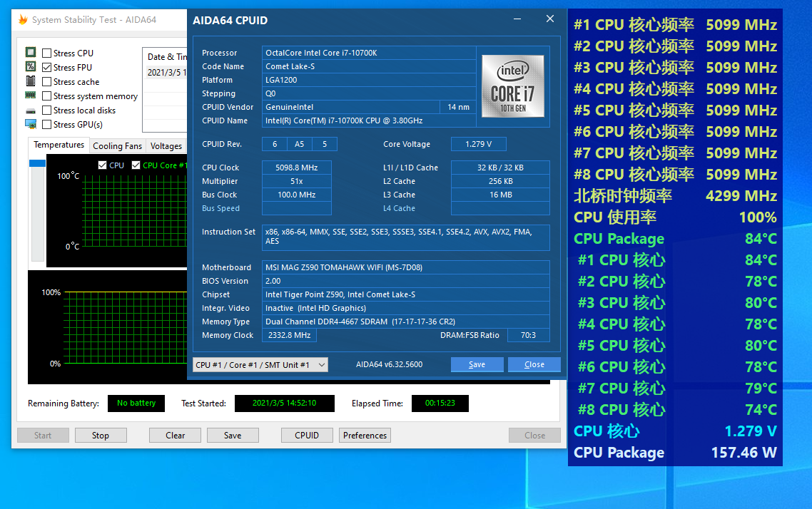
Task: Click the Test Started time 2021/3/5 14:52:10
Action: 284,403
